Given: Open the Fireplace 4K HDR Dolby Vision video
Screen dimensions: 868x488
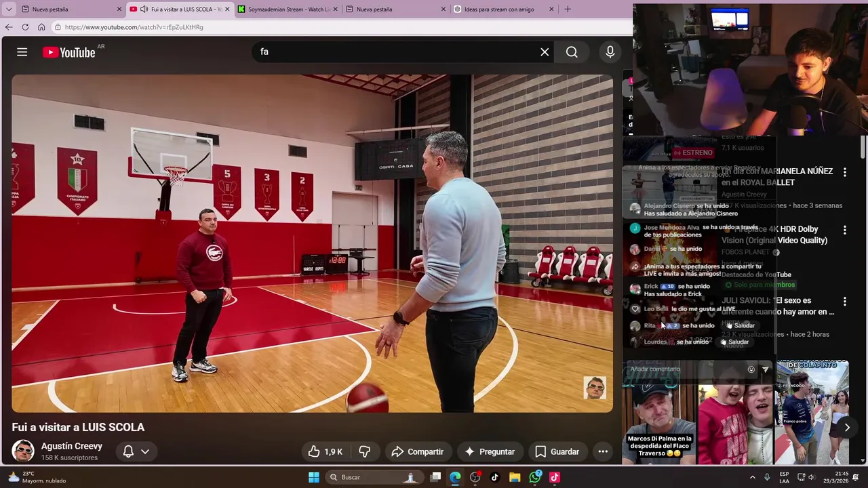Looking at the screenshot, I should pos(774,235).
